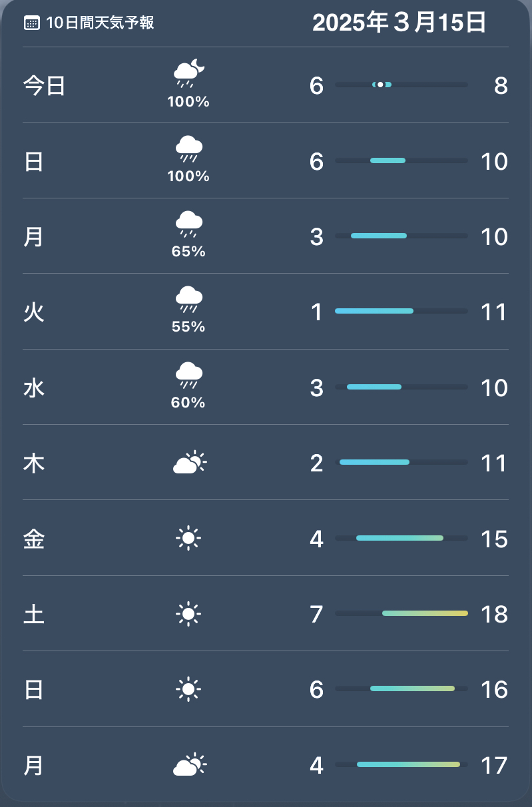Image resolution: width=532 pixels, height=807 pixels.
Task: Open the 10日間天気予報 header title
Action: click(x=100, y=23)
